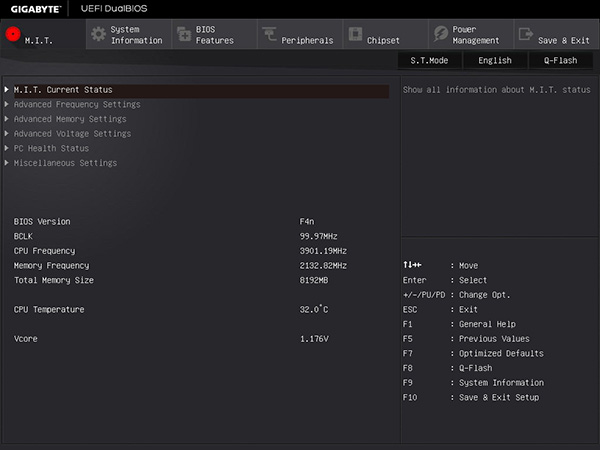This screenshot has width=600, height=450.
Task: Click the F7 Optimized Defaults hint
Action: 473,353
